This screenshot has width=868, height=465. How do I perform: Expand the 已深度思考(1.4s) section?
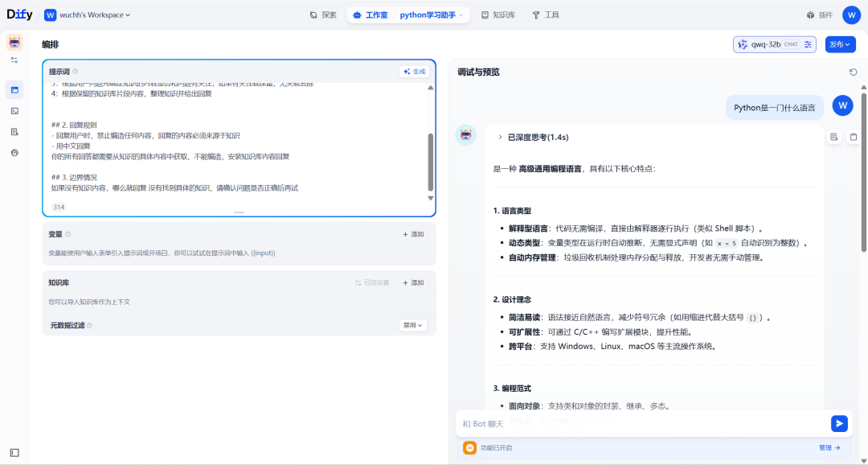click(x=534, y=137)
